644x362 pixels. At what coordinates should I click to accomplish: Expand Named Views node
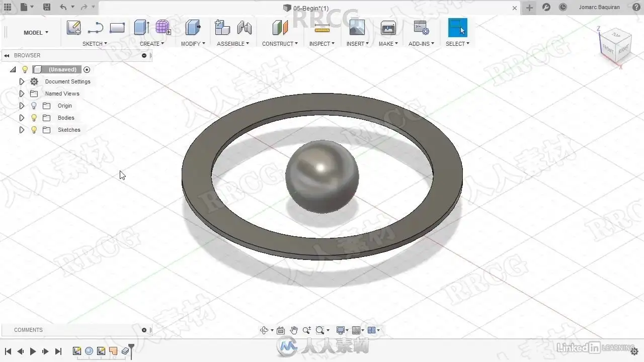pos(22,94)
